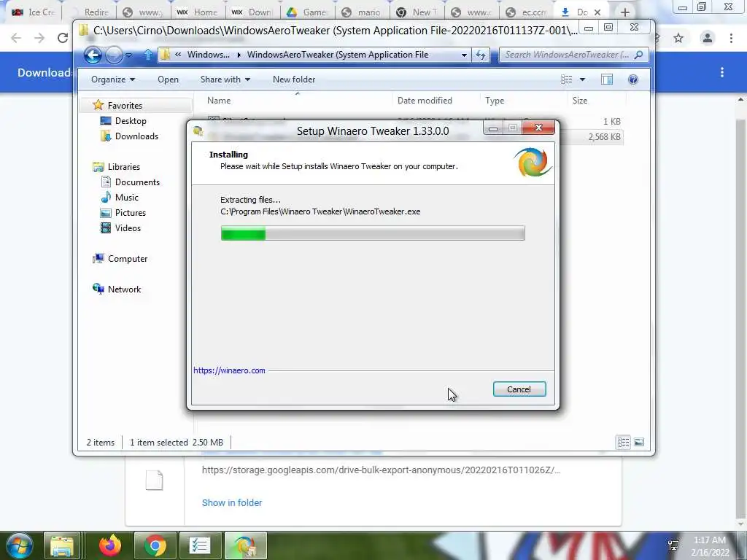Open a new Chrome tab
Screen dimensions: 747x560
click(x=625, y=12)
